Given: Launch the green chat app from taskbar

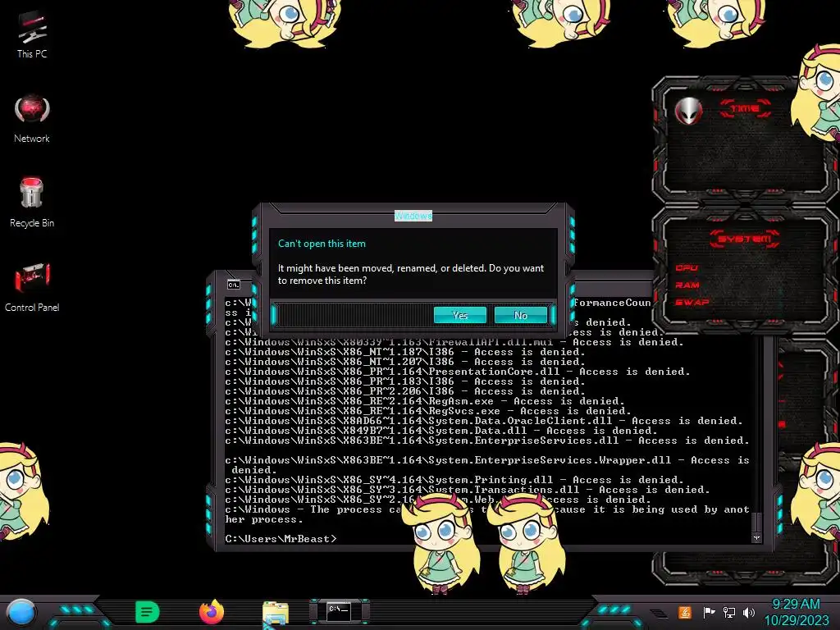Looking at the screenshot, I should [x=148, y=612].
